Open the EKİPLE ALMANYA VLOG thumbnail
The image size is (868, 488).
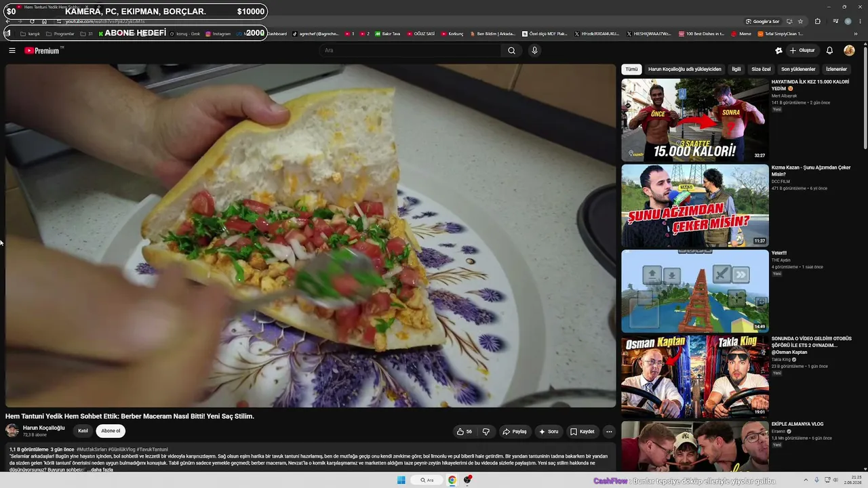coord(695,446)
